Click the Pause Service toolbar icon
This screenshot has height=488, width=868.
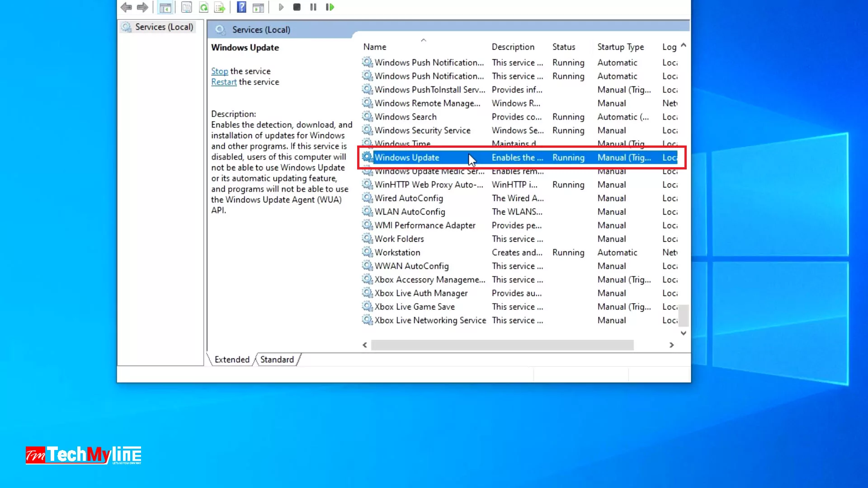(313, 7)
